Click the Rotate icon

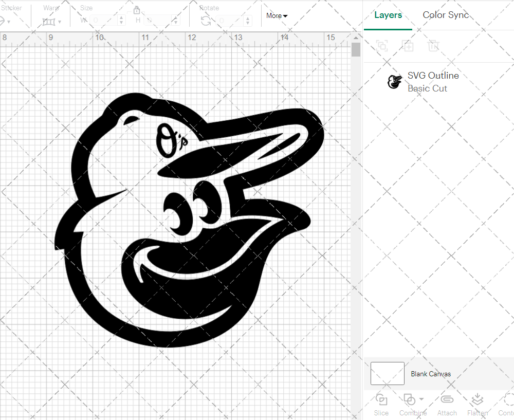point(206,21)
